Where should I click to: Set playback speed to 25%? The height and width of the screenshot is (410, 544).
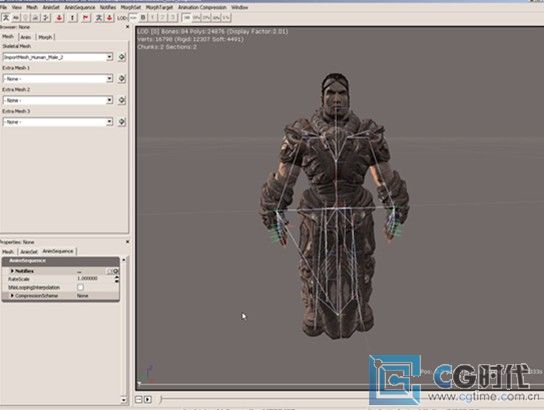coord(206,17)
